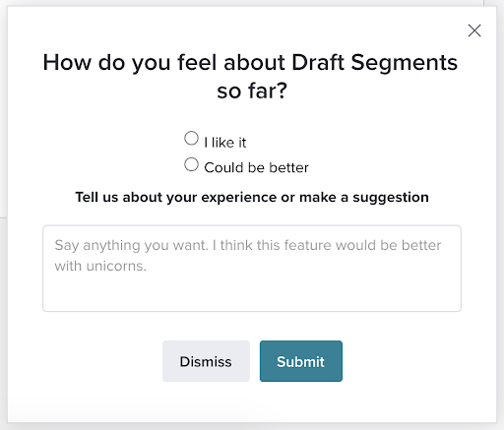Click the empty bottom area of the suggestion textarea
Screen dimensions: 504x430
click(x=252, y=293)
